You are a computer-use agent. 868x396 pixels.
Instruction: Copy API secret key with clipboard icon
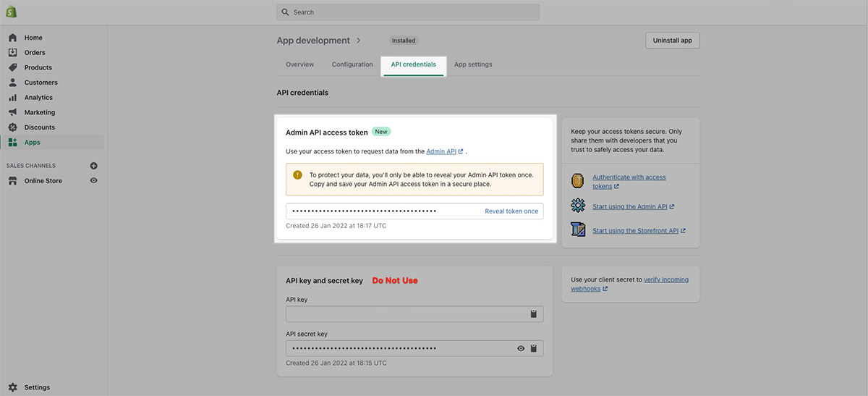click(x=533, y=348)
